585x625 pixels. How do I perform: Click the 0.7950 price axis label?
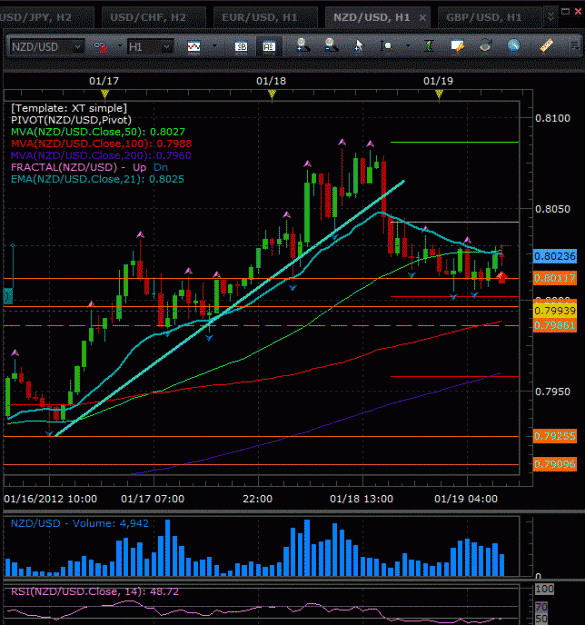pos(552,392)
